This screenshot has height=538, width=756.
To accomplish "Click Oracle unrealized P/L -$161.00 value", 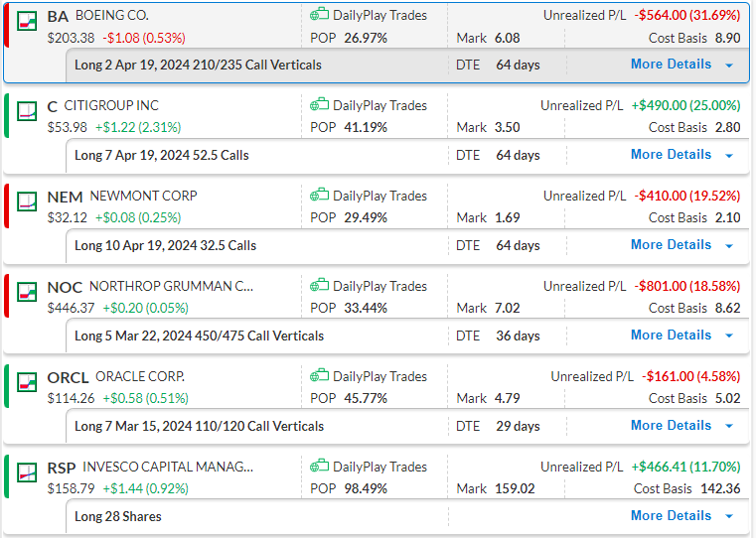I will click(x=690, y=376).
